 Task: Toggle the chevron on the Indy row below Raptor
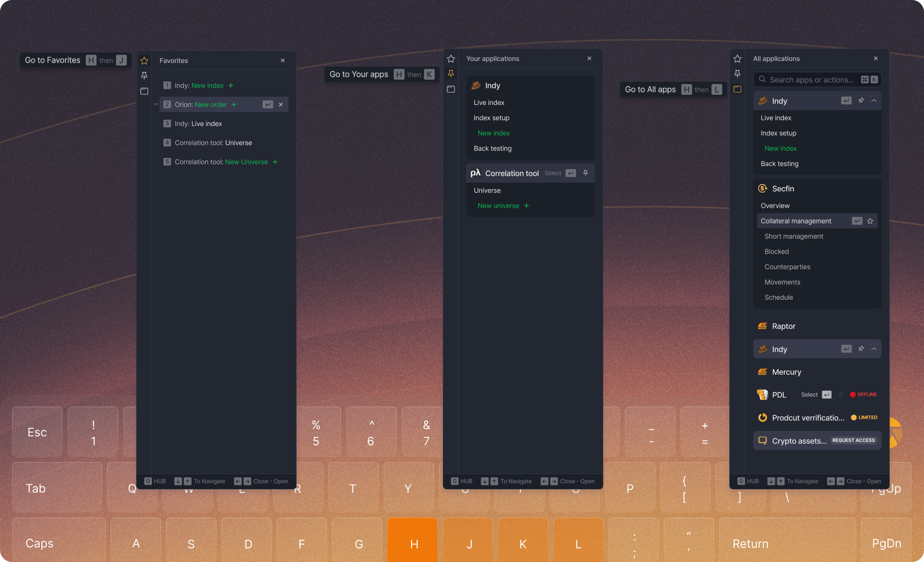[x=874, y=349]
